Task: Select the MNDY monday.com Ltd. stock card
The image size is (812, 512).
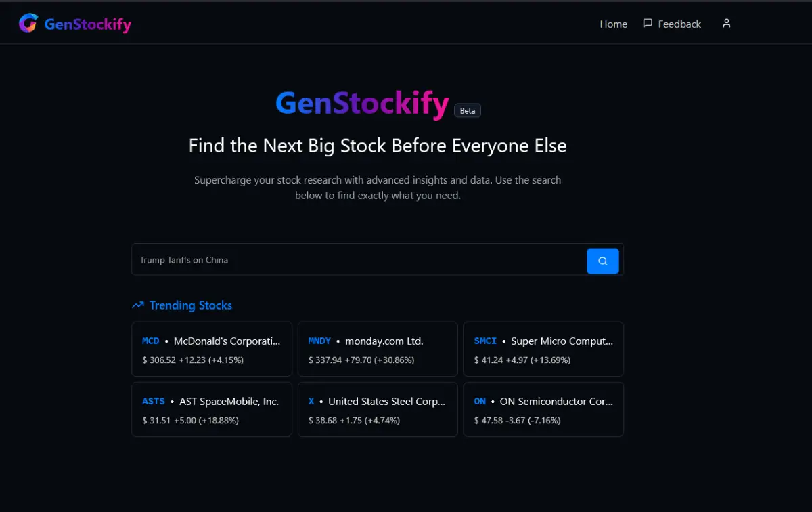Action: (377, 349)
